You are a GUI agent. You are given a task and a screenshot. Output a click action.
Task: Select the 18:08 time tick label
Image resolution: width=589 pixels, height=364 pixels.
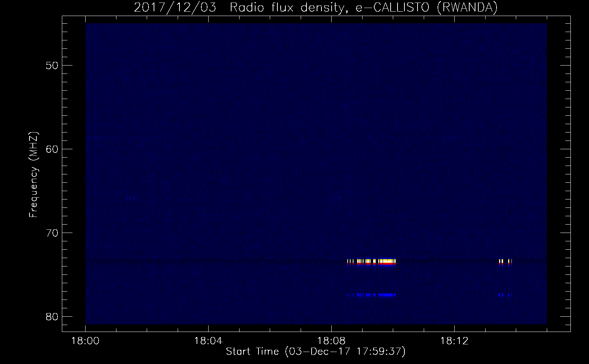331,341
